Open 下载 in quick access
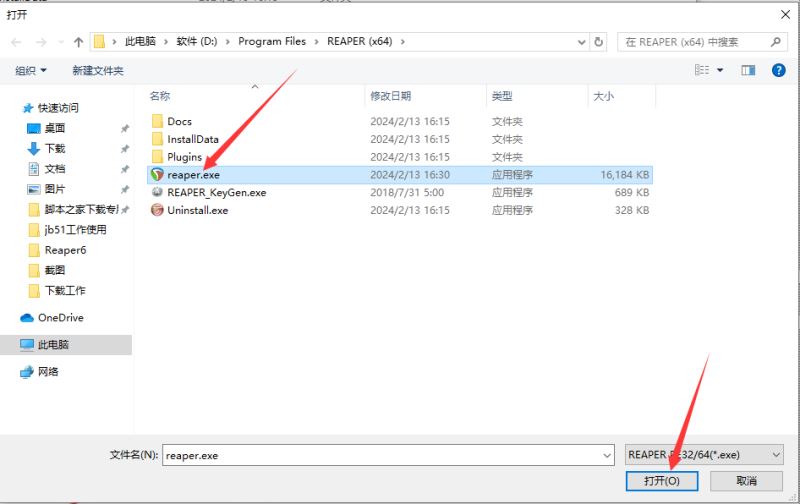This screenshot has width=800, height=504. pos(55,148)
